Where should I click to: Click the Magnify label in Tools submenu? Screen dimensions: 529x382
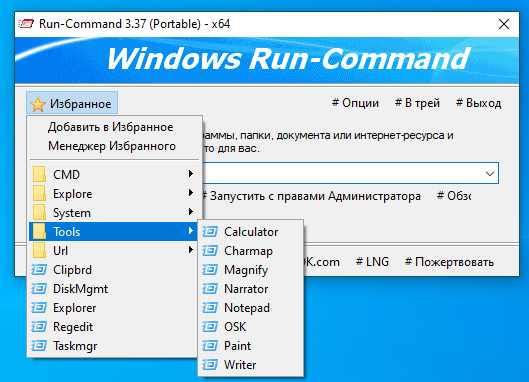pos(246,270)
